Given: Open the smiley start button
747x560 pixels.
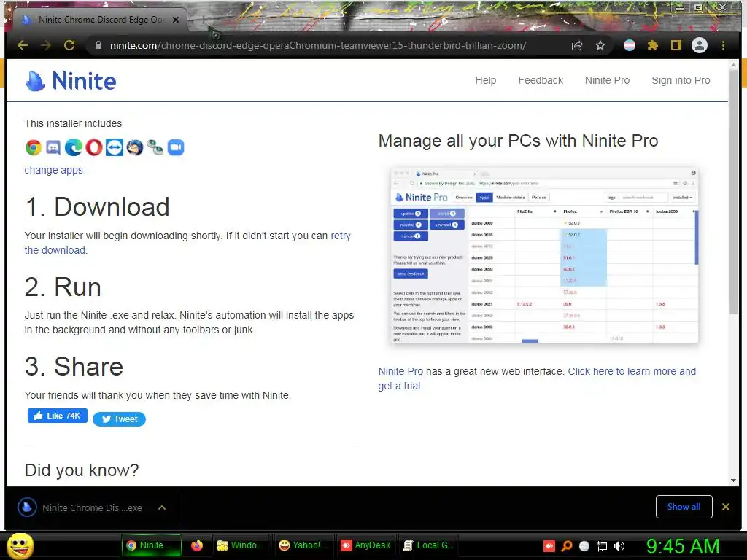Looking at the screenshot, I should [20, 545].
